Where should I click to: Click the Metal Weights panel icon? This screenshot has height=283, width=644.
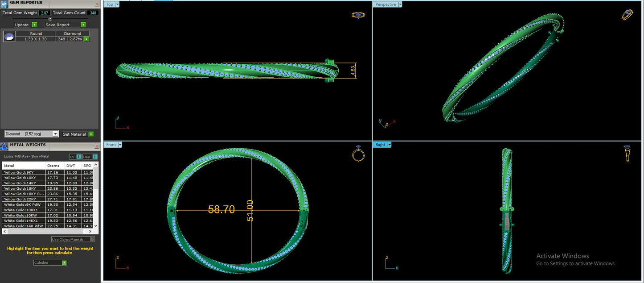pos(4,146)
